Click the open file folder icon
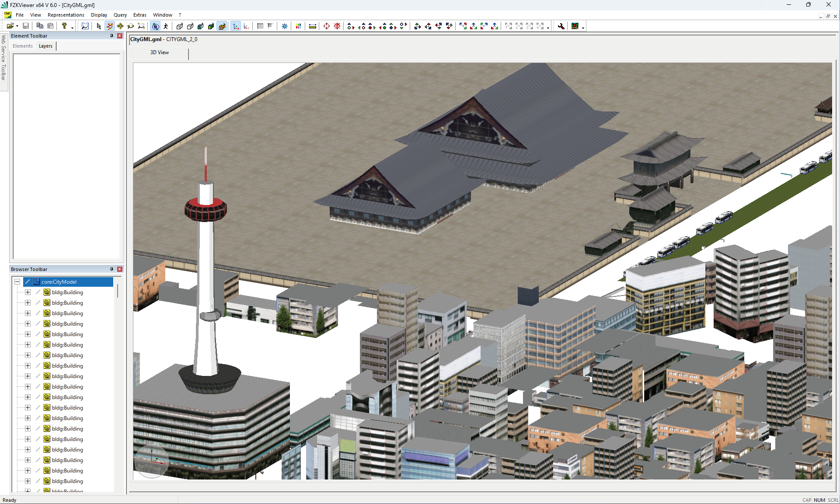 click(10, 26)
